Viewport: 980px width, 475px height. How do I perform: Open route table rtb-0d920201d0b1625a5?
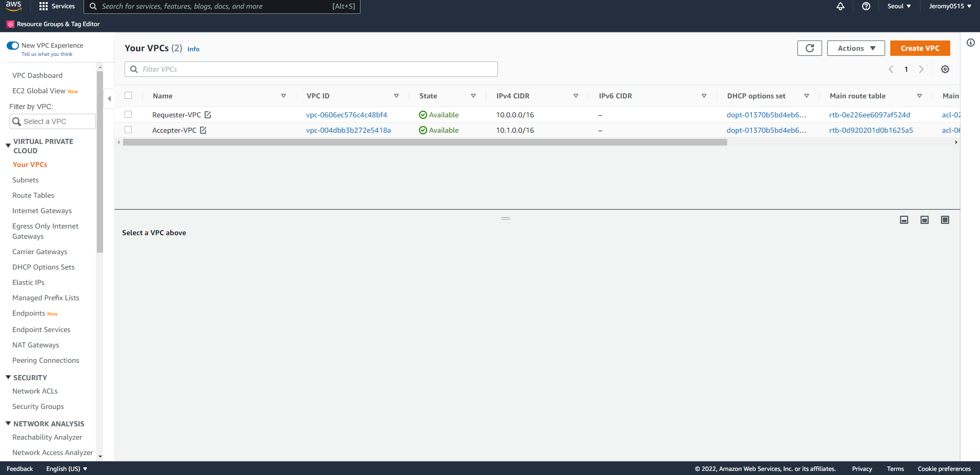pos(871,130)
